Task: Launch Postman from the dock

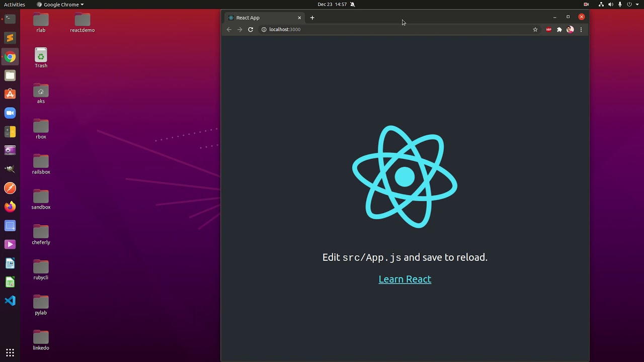Action: [x=10, y=188]
